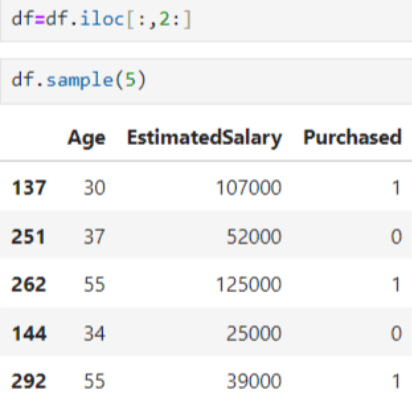The width and height of the screenshot is (412, 403).
Task: Click Age value 34 in row 144
Action: click(95, 333)
